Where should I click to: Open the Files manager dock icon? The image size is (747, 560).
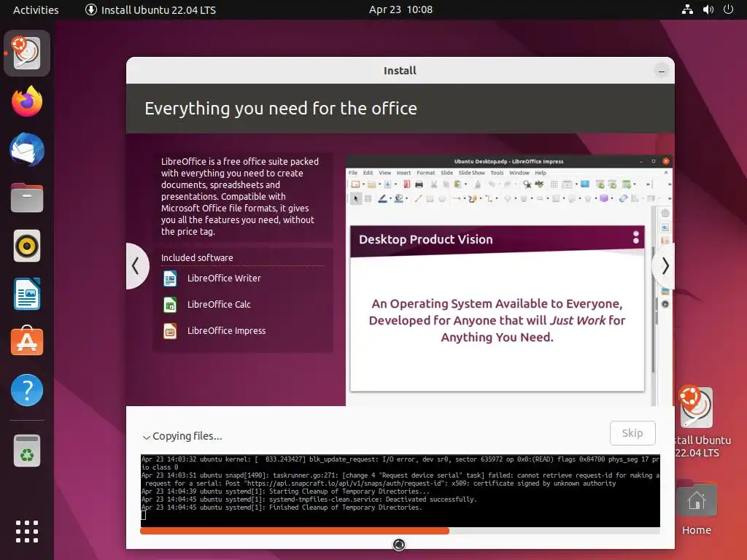click(27, 198)
